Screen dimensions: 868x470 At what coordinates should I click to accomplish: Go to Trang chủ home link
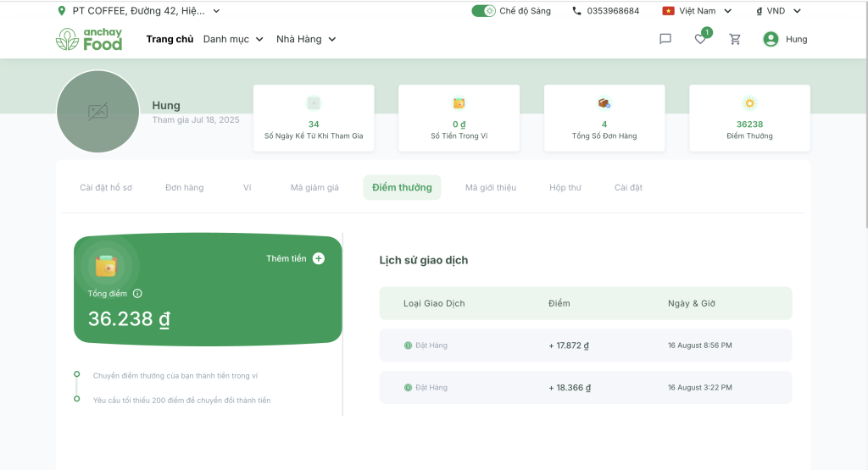point(170,39)
